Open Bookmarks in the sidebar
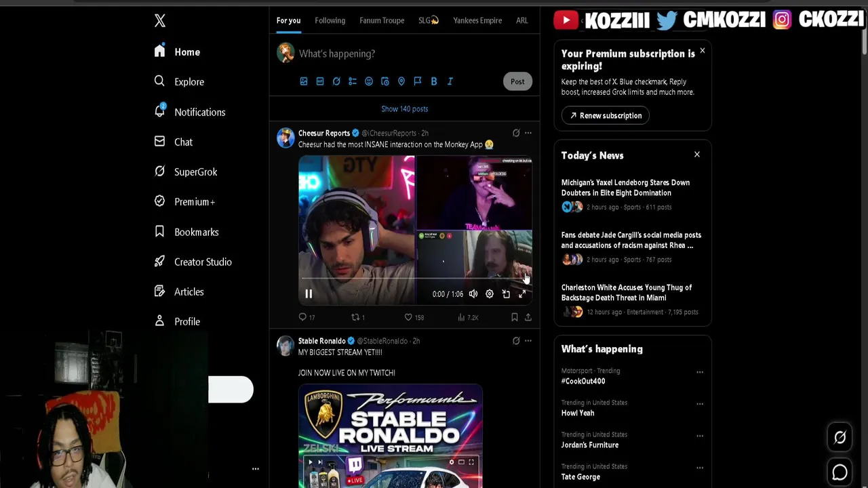Image resolution: width=868 pixels, height=488 pixels. (x=186, y=232)
